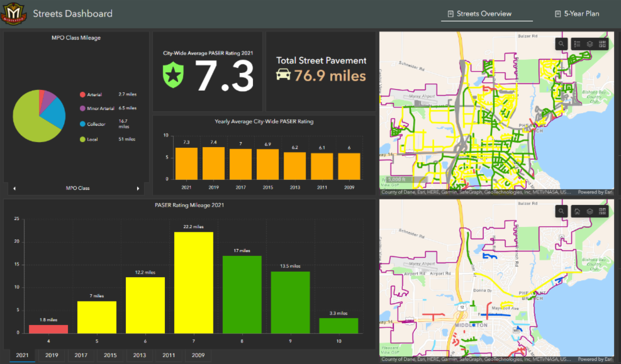The height and width of the screenshot is (364, 621).
Task: Select the 22.2 miles rating 7 bar
Action: click(193, 282)
